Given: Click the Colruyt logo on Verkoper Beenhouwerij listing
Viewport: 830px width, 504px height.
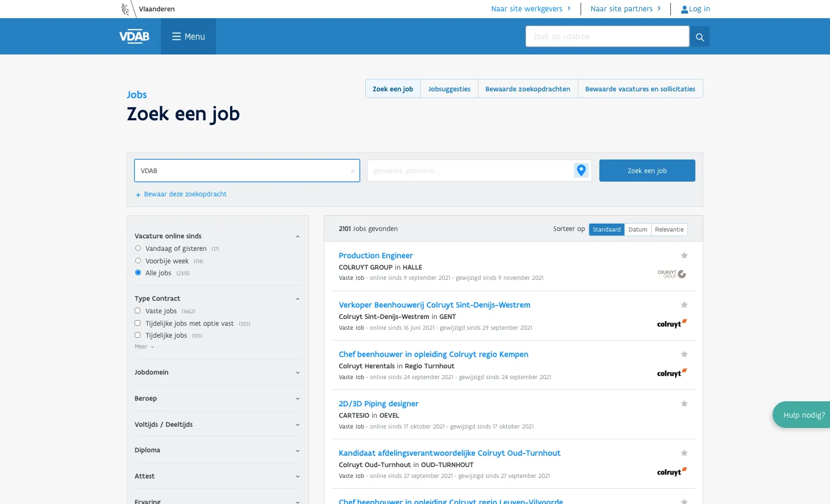Looking at the screenshot, I should point(672,324).
